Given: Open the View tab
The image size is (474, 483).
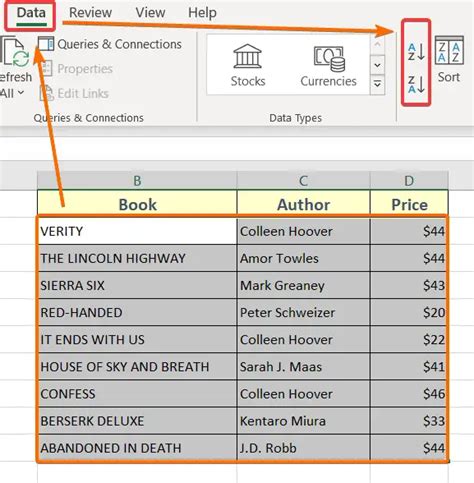Looking at the screenshot, I should pyautogui.click(x=150, y=13).
